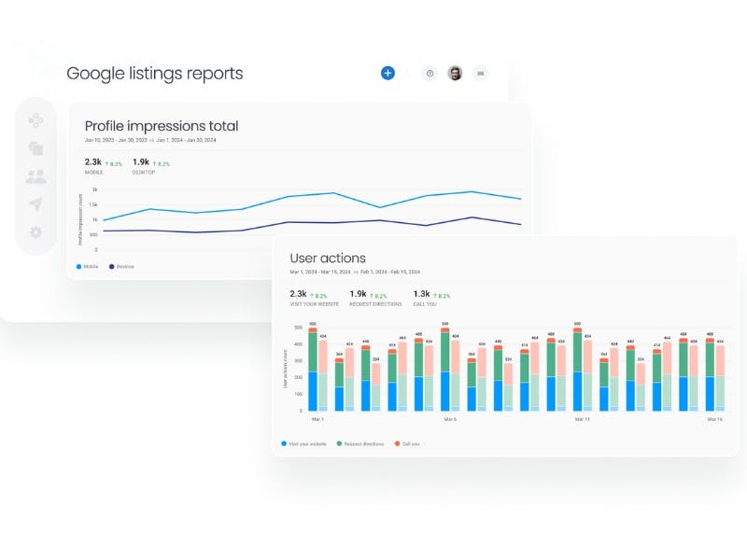This screenshot has width=747, height=560.
Task: Toggle the Desktop series legend
Action: point(122,266)
